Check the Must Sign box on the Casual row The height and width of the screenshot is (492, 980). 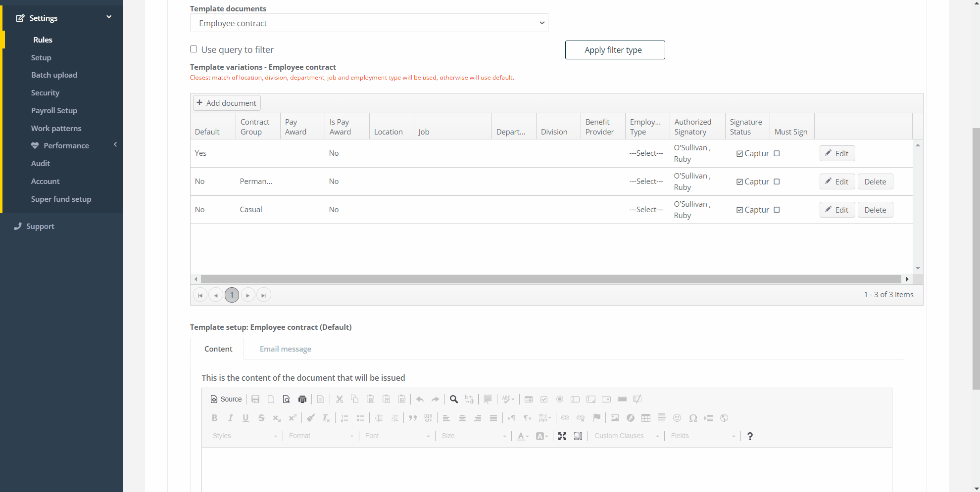(x=777, y=209)
